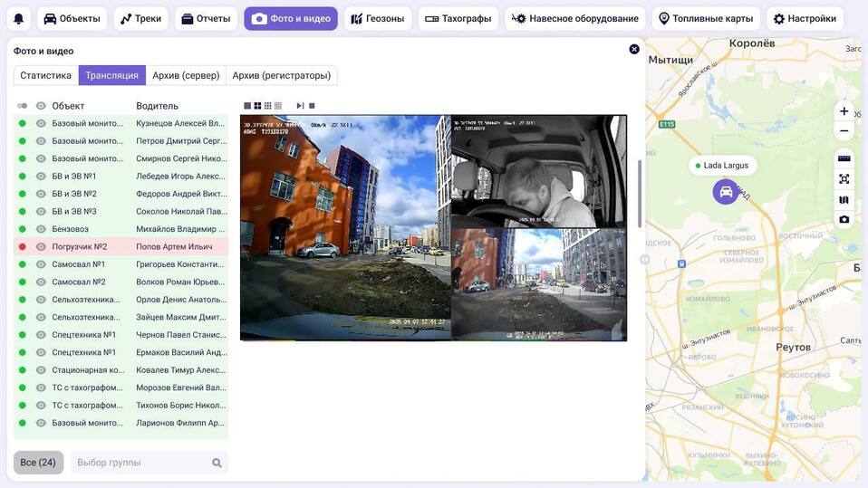The height and width of the screenshot is (488, 868).
Task: Toggle eye icon for БВ и ЭВ №3
Action: [x=41, y=211]
